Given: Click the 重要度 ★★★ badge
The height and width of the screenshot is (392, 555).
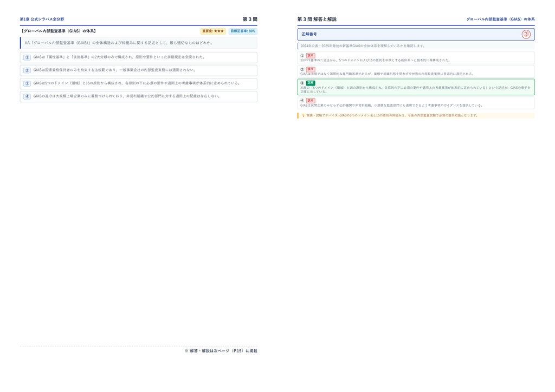Looking at the screenshot, I should click(213, 31).
